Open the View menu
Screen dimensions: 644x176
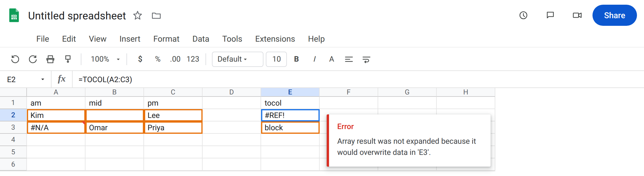(98, 39)
